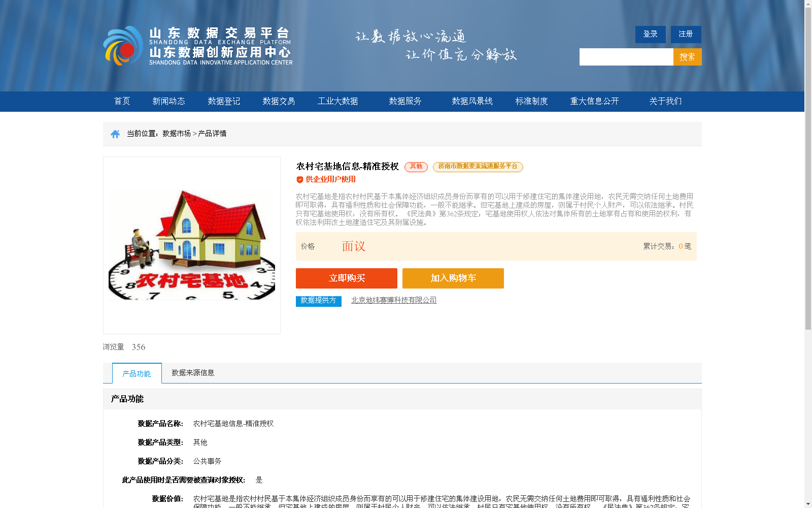This screenshot has width=812, height=508.
Task: Open 工业大数据 navigation item
Action: pyautogui.click(x=337, y=101)
